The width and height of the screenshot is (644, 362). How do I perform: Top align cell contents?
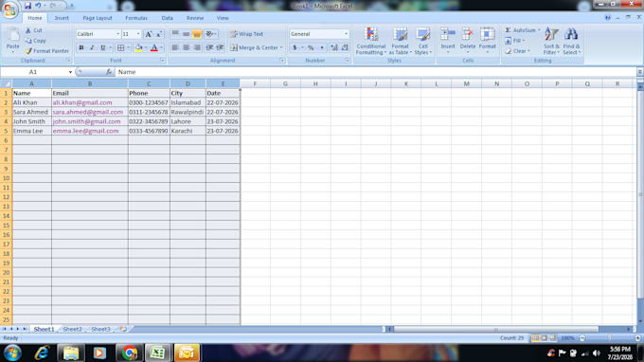point(175,34)
